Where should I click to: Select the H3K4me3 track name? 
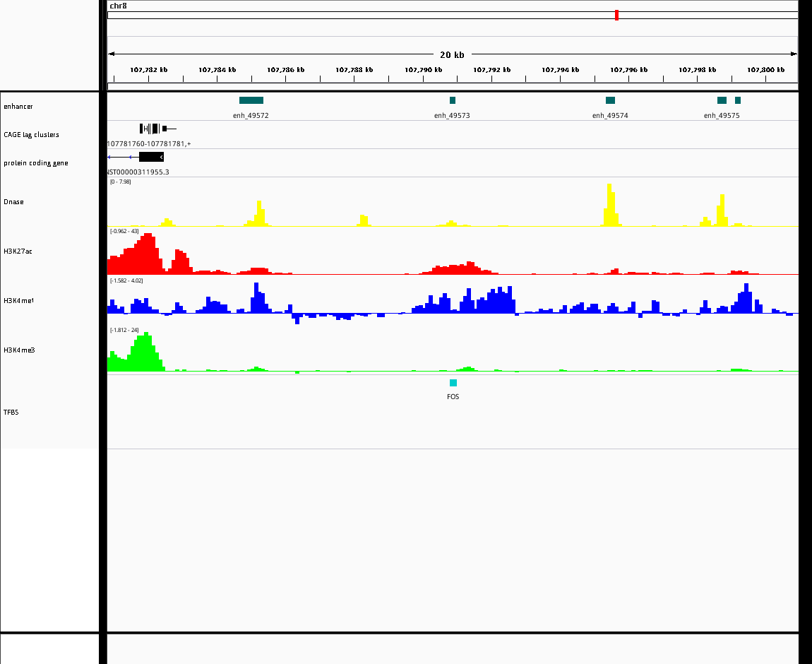19,350
